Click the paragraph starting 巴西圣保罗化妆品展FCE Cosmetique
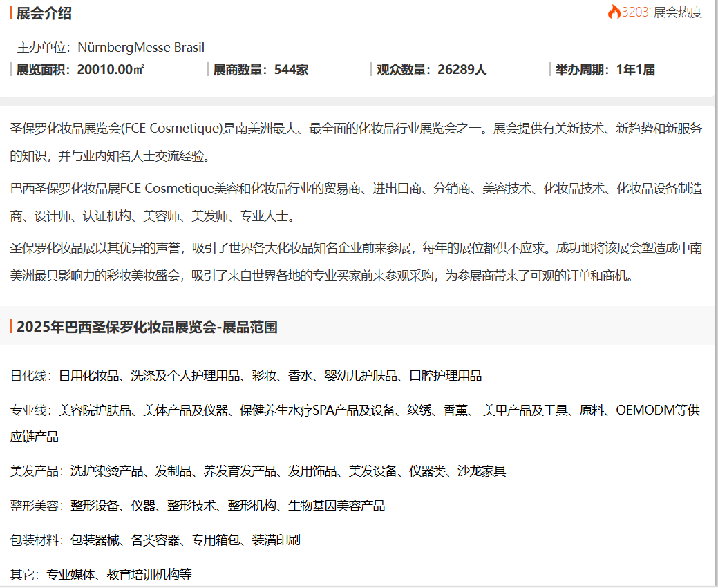The width and height of the screenshot is (718, 588). pos(357,202)
